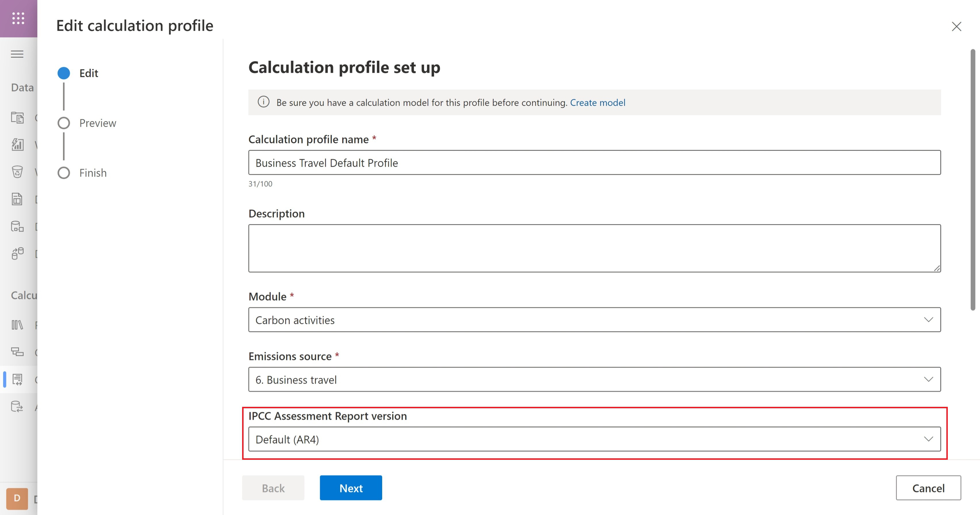980x515 pixels.
Task: Click the Create model link
Action: (597, 102)
